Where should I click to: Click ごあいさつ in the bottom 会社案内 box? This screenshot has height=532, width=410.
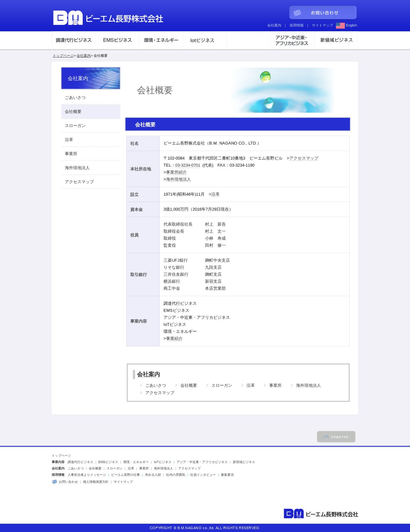tap(156, 386)
